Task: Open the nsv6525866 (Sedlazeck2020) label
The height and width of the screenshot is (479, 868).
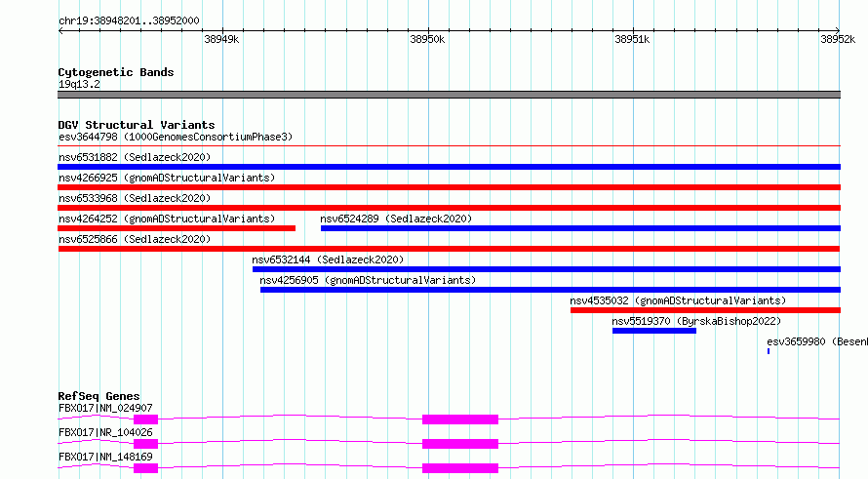Action: click(x=135, y=239)
